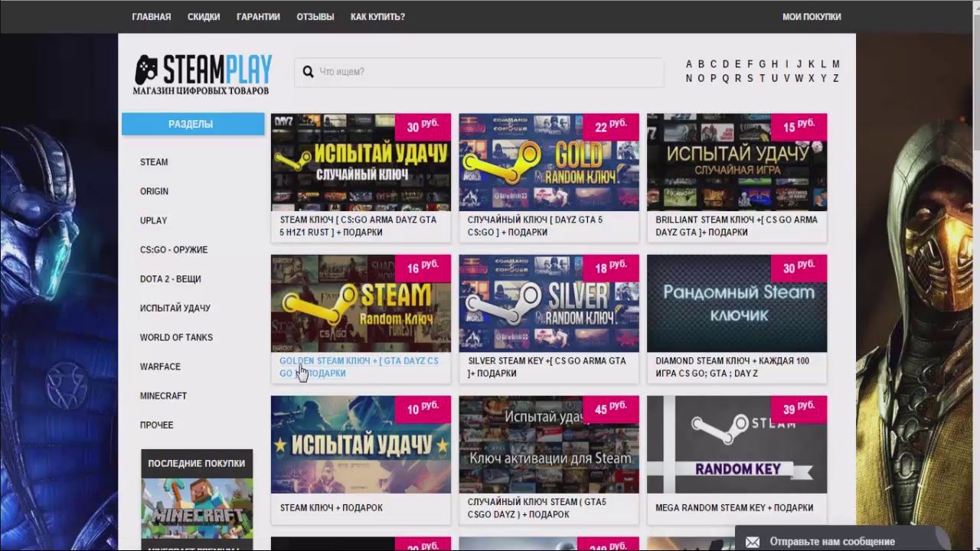Click the 22 руб. price tag
Image resolution: width=980 pixels, height=551 pixels.
tap(611, 127)
